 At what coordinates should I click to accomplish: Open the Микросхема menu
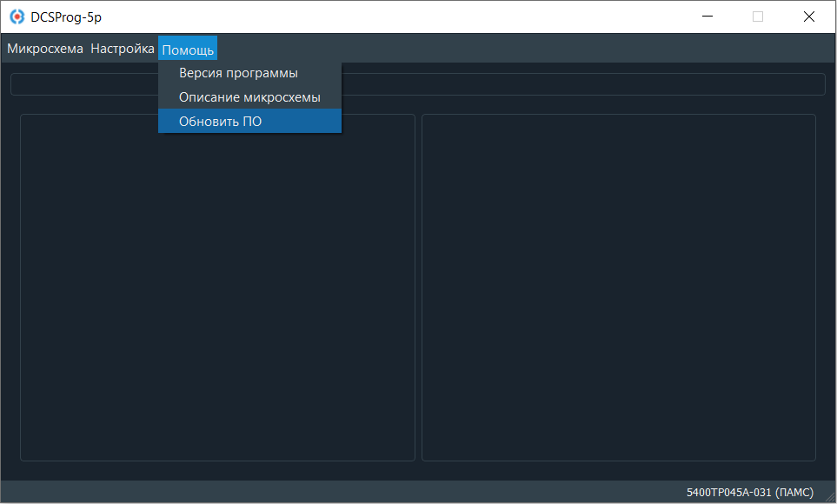point(45,49)
